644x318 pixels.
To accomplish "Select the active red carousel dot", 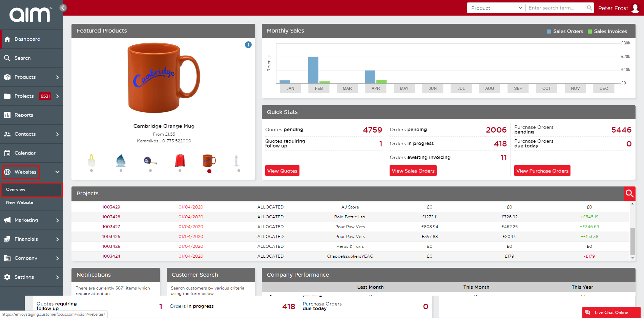I will click(209, 171).
